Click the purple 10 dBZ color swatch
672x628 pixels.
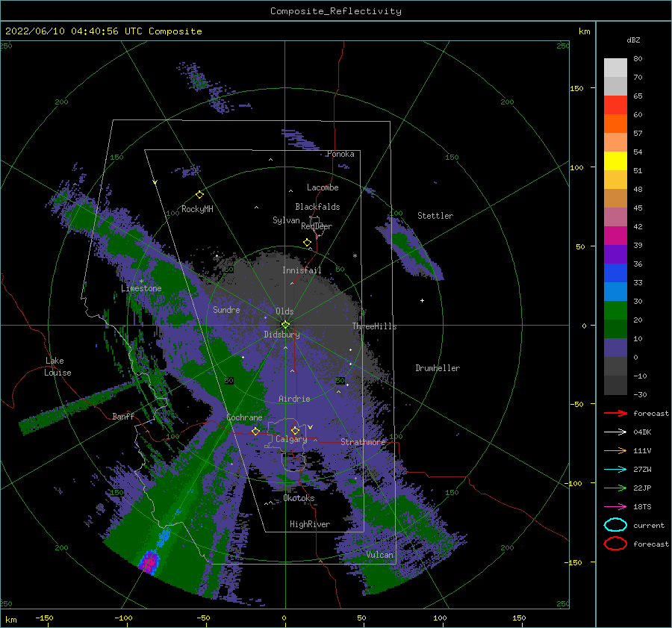[615, 347]
